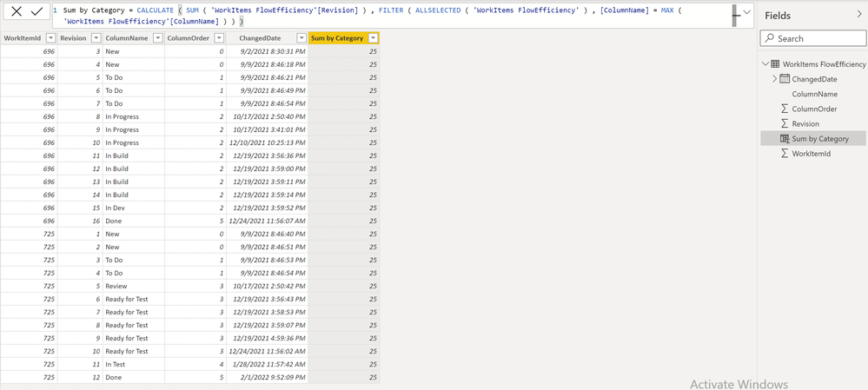Select the ColumnOrder field
The height and width of the screenshot is (390, 868).
coord(814,109)
